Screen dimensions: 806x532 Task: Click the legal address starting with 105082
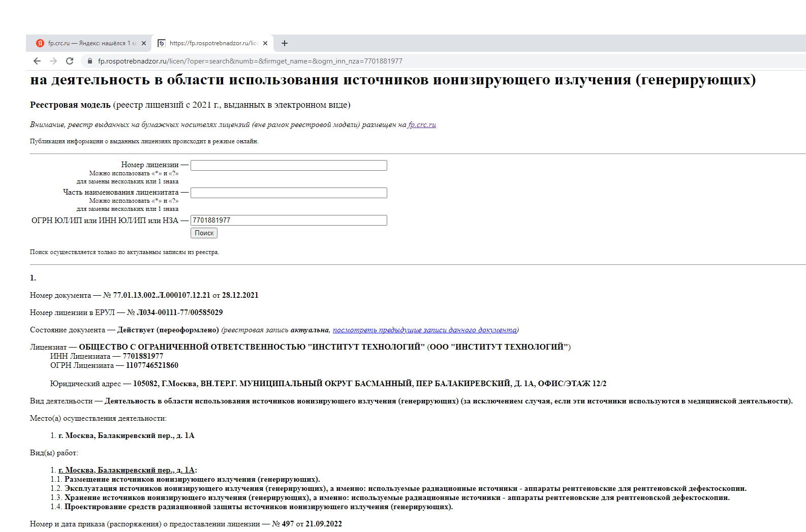369,384
